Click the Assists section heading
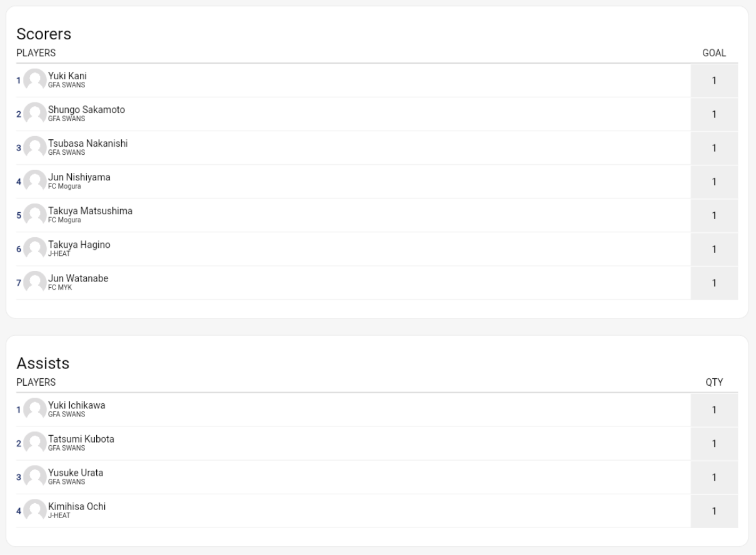The width and height of the screenshot is (756, 555). click(x=42, y=363)
